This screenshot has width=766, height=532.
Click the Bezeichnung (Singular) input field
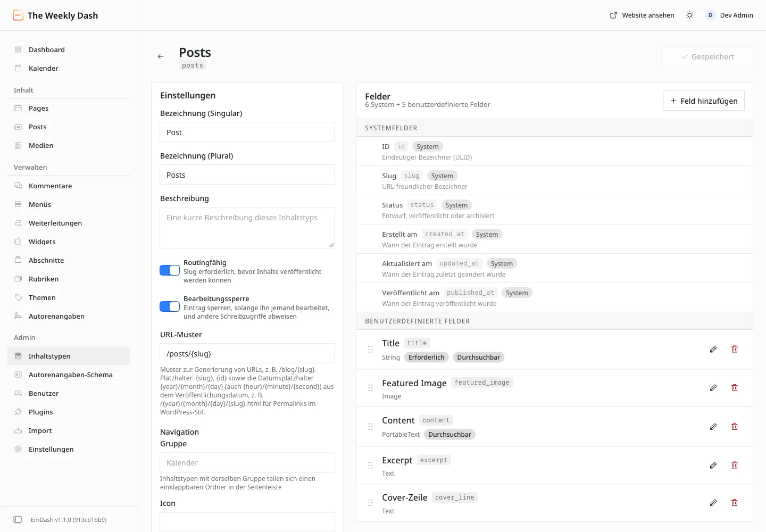coord(247,132)
